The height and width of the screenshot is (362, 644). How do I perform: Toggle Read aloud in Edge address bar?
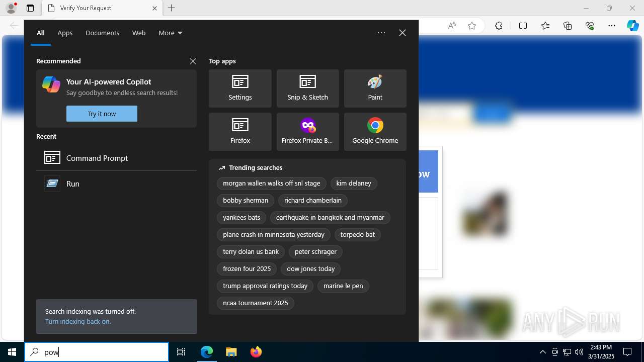tap(452, 26)
